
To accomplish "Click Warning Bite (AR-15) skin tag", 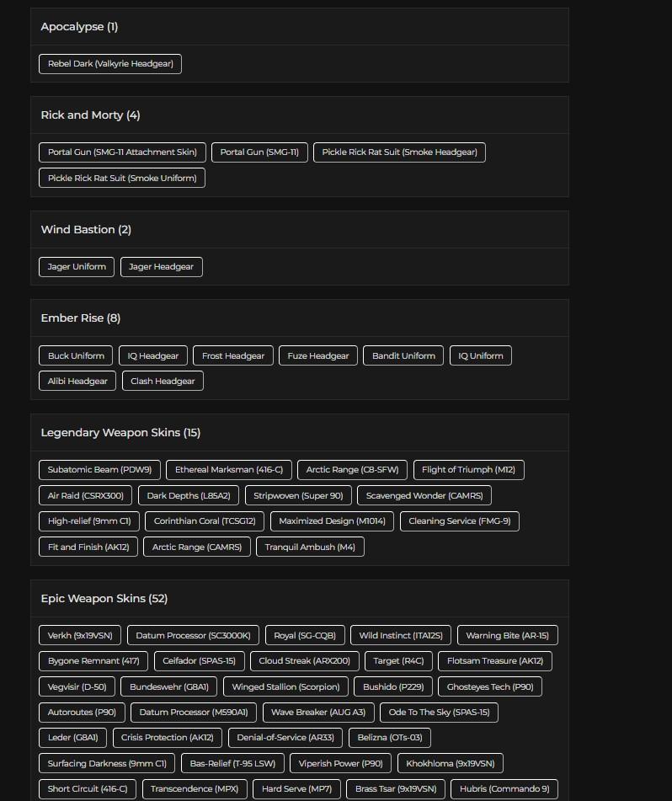I will tap(507, 635).
